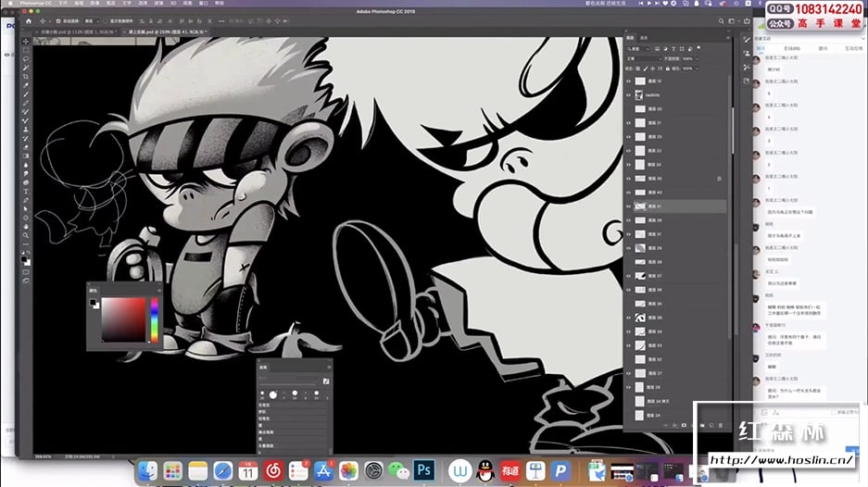Open the workspace switcher dropdown
The width and height of the screenshot is (868, 487).
(x=734, y=21)
